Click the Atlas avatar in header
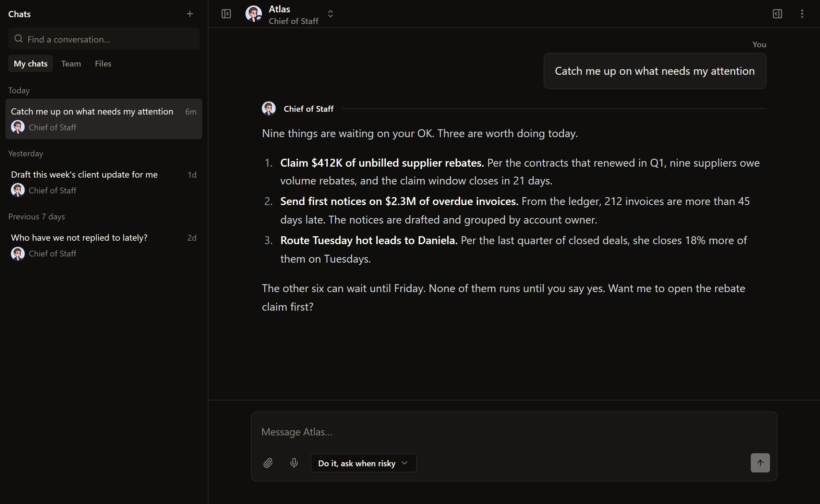This screenshot has width=820, height=504. coord(254,14)
